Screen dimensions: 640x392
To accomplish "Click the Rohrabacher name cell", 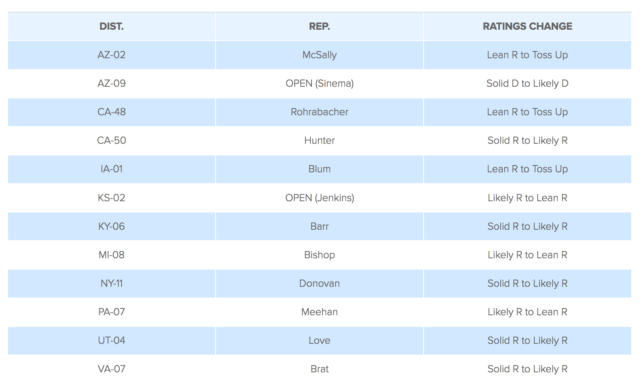I will pyautogui.click(x=319, y=112).
